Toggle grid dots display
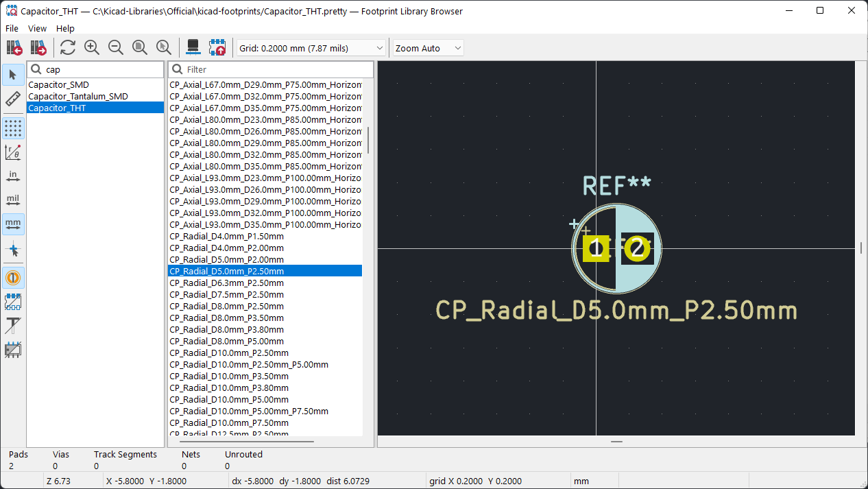Screen dimensions: 868x489 coord(13,128)
